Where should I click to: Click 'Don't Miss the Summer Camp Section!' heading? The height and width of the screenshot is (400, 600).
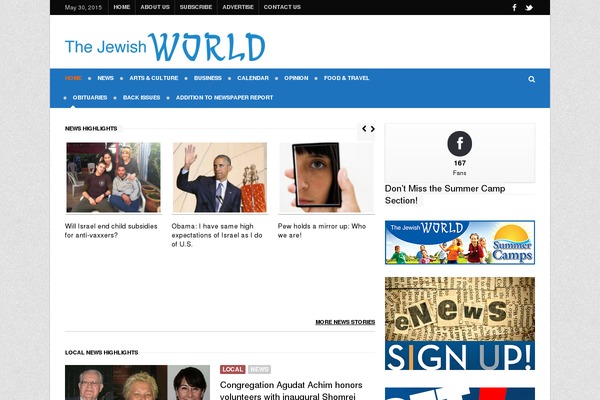[445, 194]
